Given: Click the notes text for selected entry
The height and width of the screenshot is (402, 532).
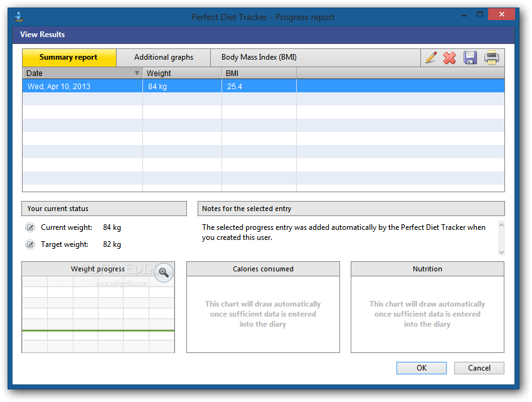Looking at the screenshot, I should [344, 232].
